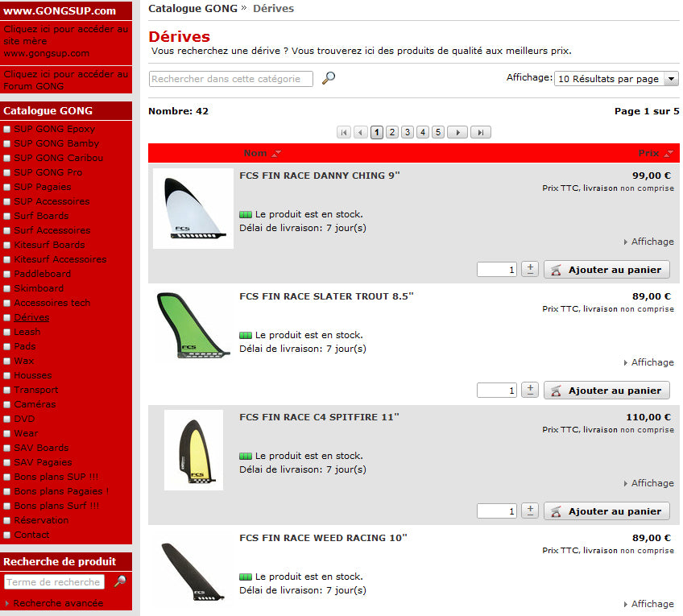
Task: Open FCS Fin Race Weed Racing 10" link
Action: point(323,538)
